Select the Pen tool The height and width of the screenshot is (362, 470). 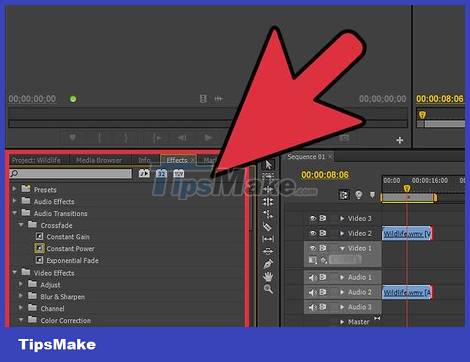tap(268, 264)
